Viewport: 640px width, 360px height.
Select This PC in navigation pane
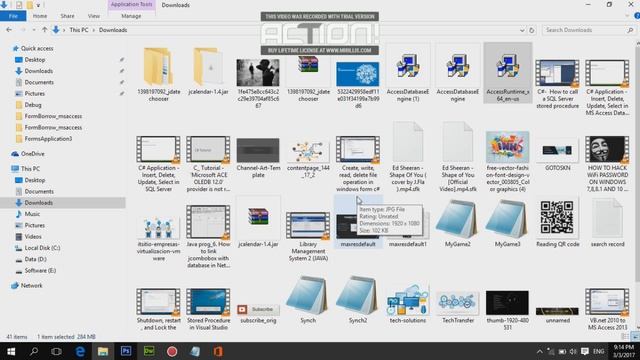coord(30,169)
